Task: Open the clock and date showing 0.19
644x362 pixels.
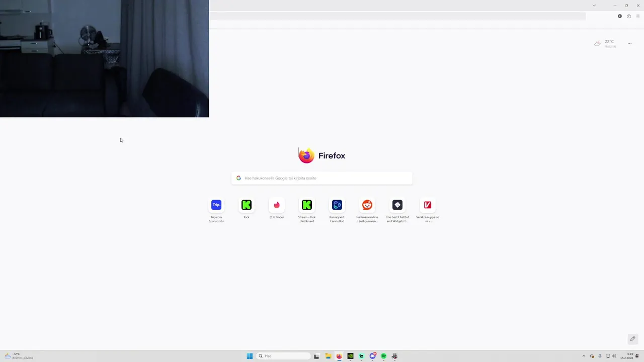Action: pyautogui.click(x=627, y=356)
